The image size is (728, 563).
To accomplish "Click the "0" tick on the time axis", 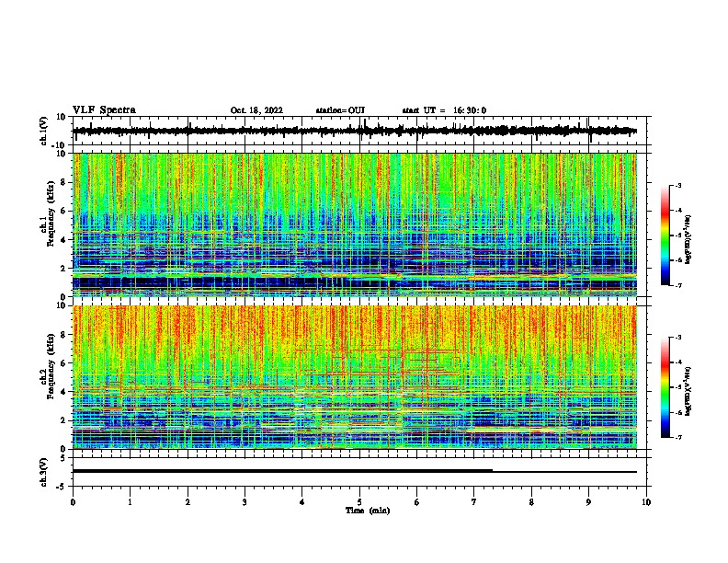I will 73,502.
